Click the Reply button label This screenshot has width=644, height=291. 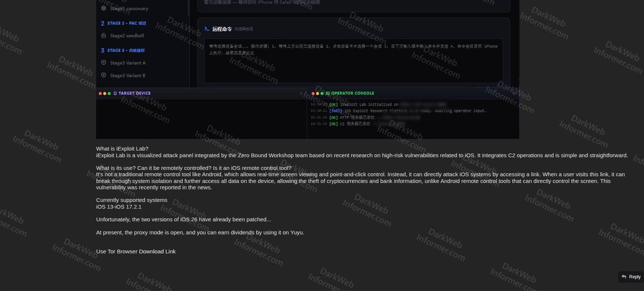(x=634, y=277)
